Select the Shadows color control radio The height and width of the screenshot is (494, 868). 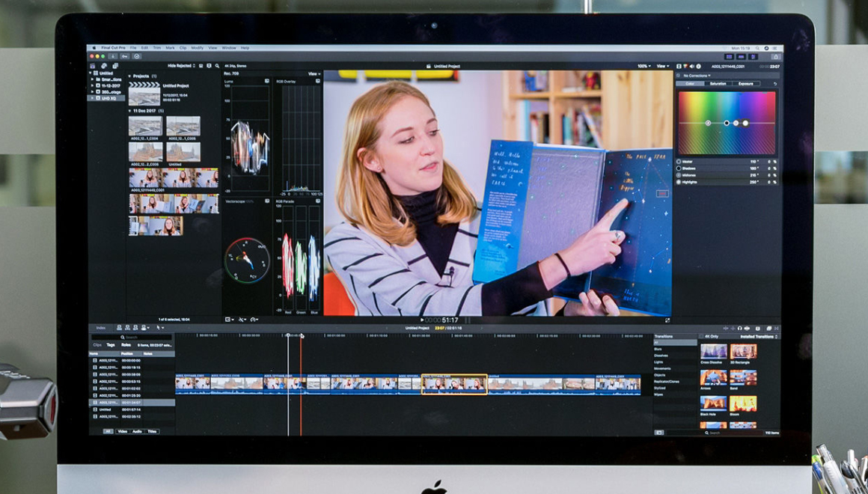pos(679,168)
